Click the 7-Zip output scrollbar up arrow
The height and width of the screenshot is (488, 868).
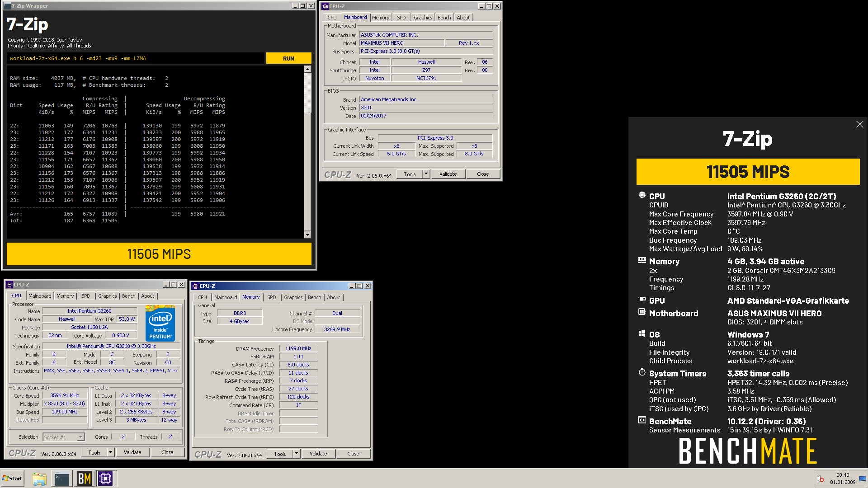pyautogui.click(x=307, y=69)
